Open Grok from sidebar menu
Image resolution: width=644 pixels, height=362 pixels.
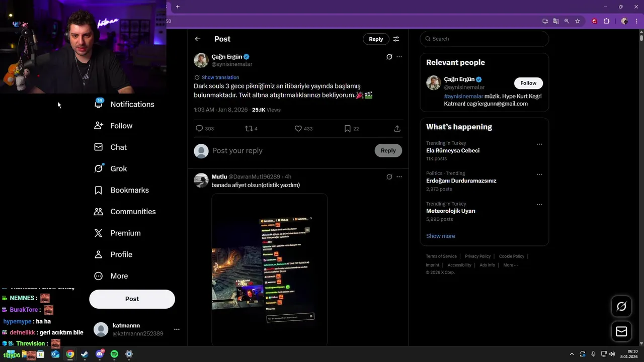pos(110,169)
